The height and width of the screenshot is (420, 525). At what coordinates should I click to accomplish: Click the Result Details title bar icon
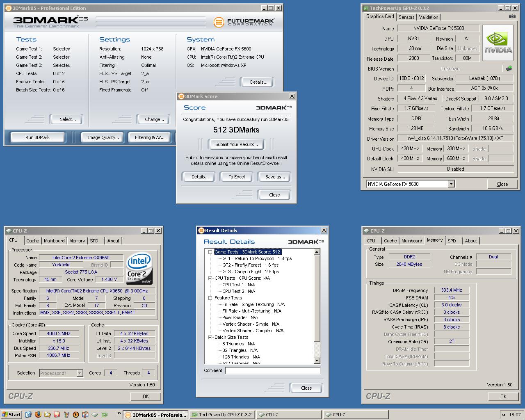tap(201, 231)
